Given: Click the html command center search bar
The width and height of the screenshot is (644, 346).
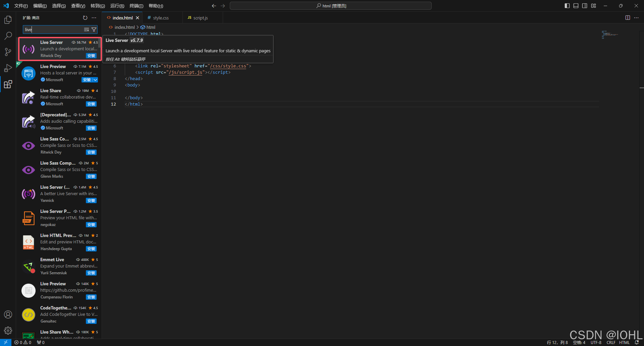Looking at the screenshot, I should tap(330, 6).
